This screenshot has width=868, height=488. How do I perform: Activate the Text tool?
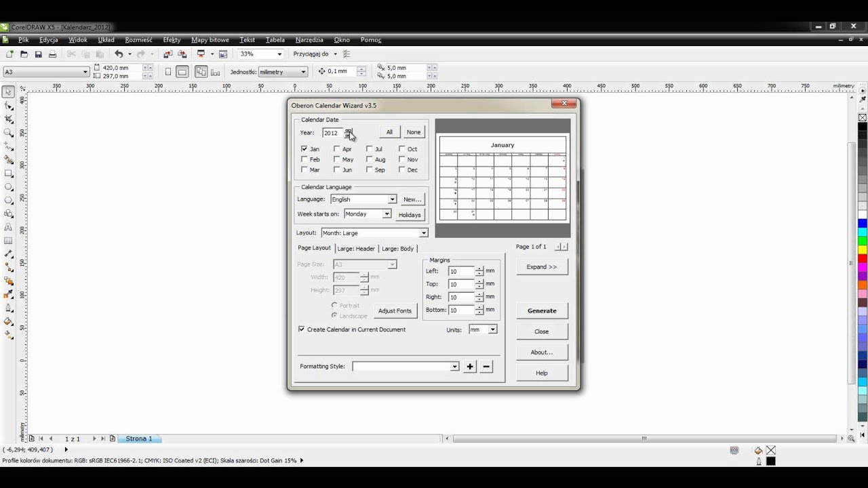point(9,227)
